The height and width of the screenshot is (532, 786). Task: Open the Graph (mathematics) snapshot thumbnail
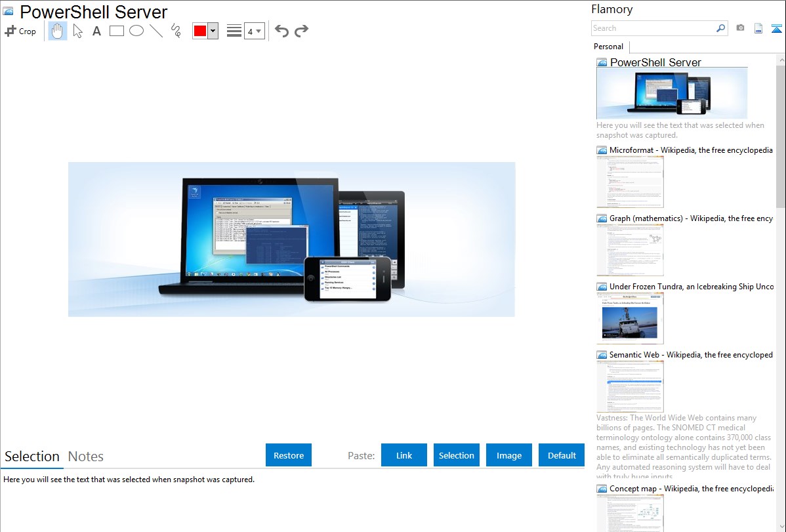pos(630,250)
